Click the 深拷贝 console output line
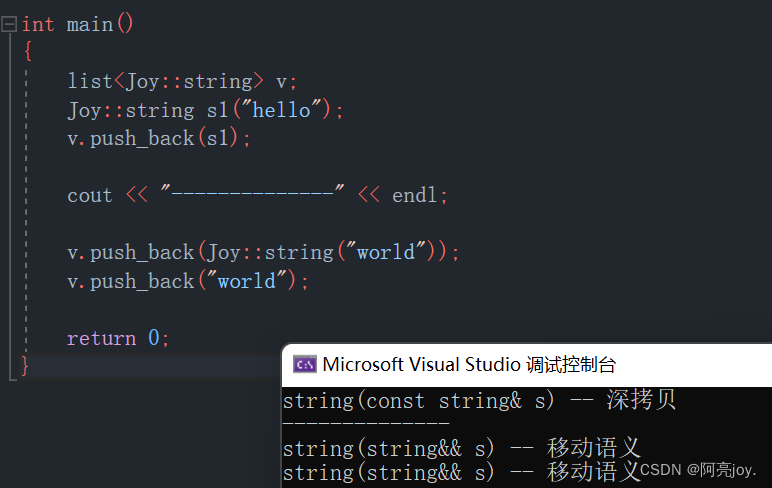The width and height of the screenshot is (772, 488). tap(479, 401)
